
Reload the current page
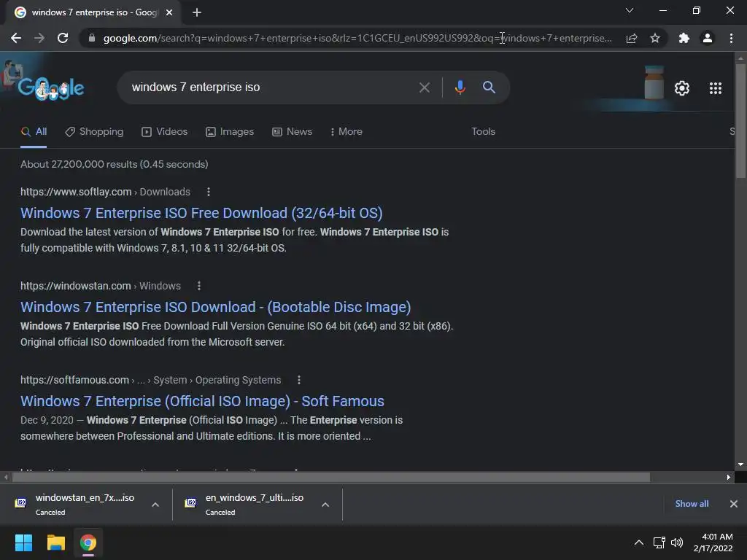point(63,38)
